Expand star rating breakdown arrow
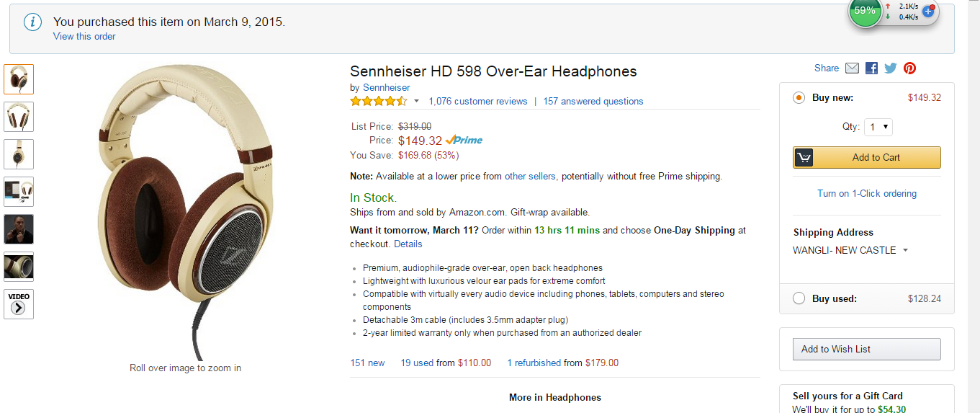Image resolution: width=980 pixels, height=413 pixels. tap(416, 102)
